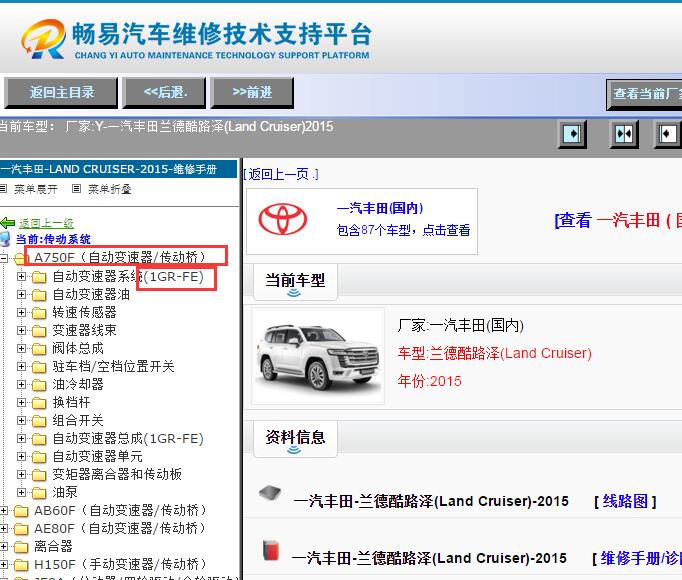This screenshot has height=580, width=682.
Task: Click the green back arrow icon
Action: pyautogui.click(x=8, y=223)
